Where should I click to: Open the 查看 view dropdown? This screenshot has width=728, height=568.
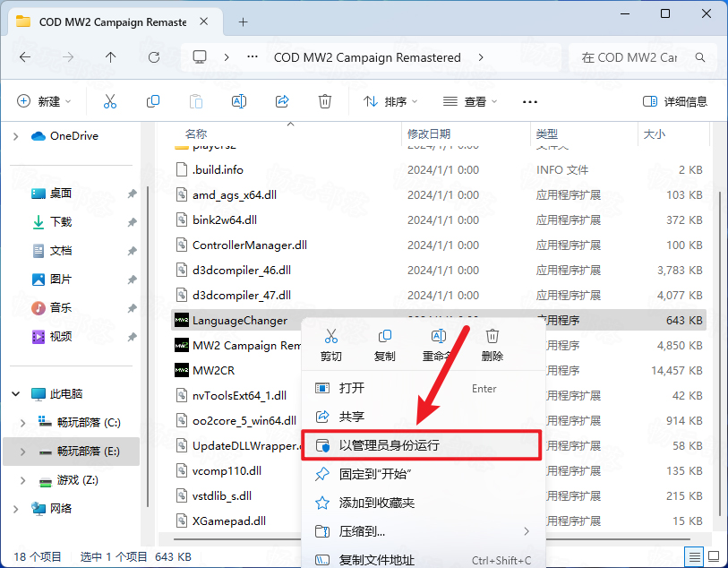(x=470, y=101)
